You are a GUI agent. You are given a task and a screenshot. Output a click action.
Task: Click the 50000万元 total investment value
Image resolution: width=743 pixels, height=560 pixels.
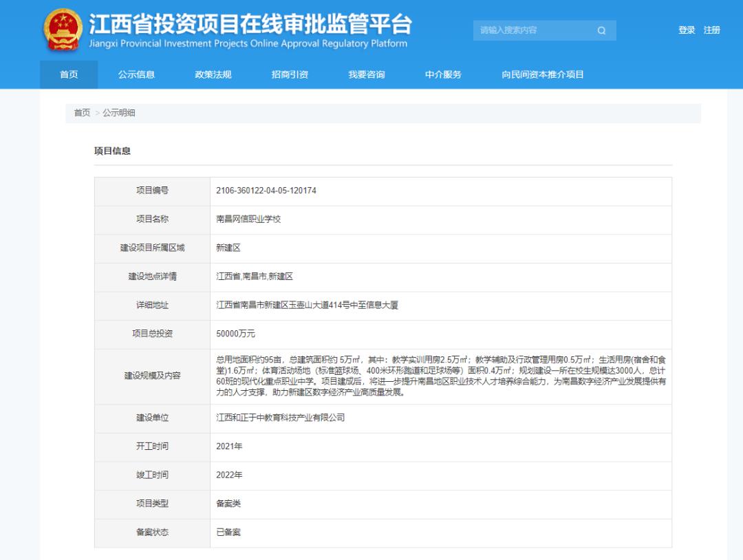(235, 334)
